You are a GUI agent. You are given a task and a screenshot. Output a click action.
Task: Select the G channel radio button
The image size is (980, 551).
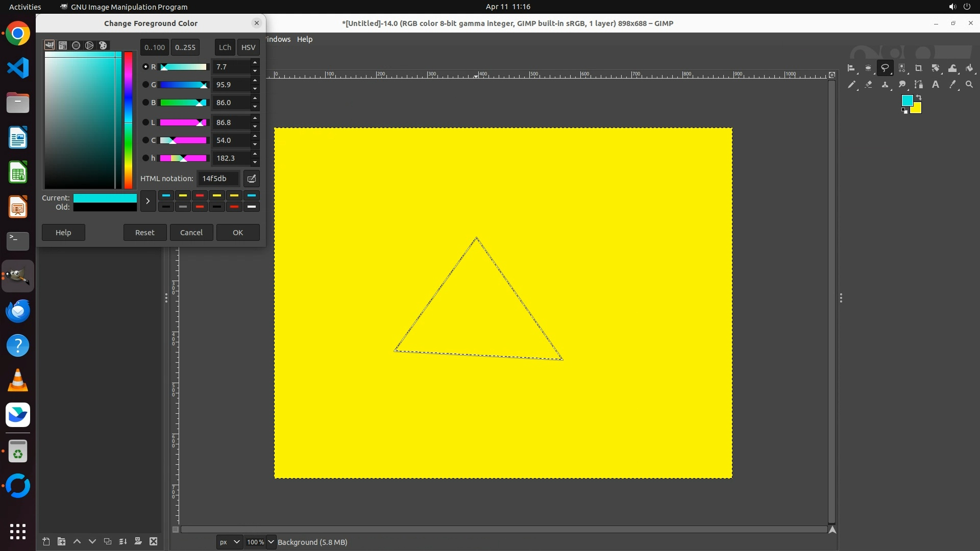click(145, 85)
